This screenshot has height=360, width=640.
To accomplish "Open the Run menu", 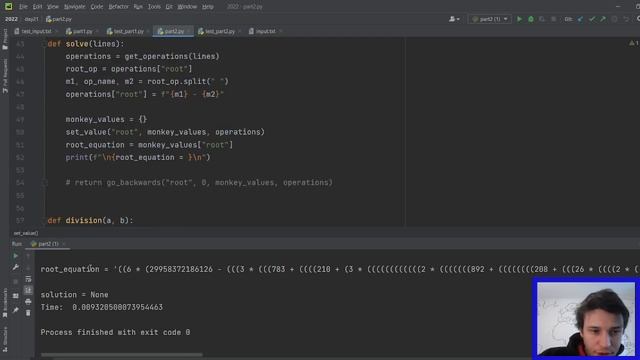I will [x=138, y=7].
